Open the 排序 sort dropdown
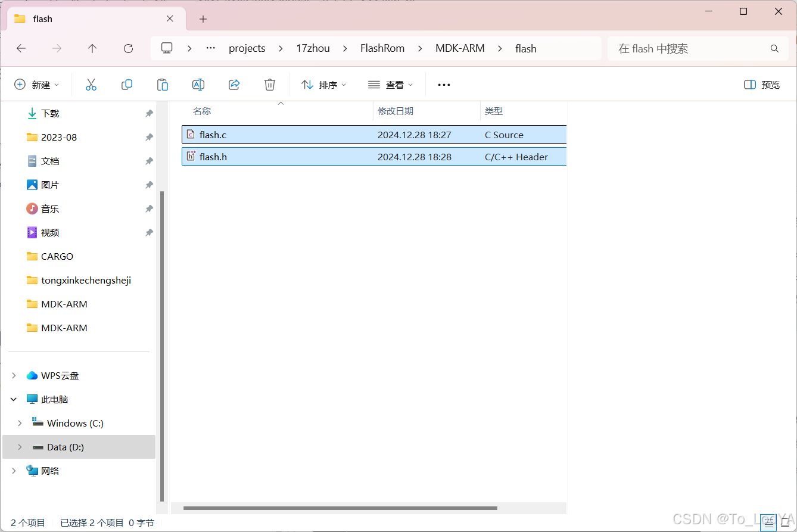This screenshot has height=532, width=797. 324,85
